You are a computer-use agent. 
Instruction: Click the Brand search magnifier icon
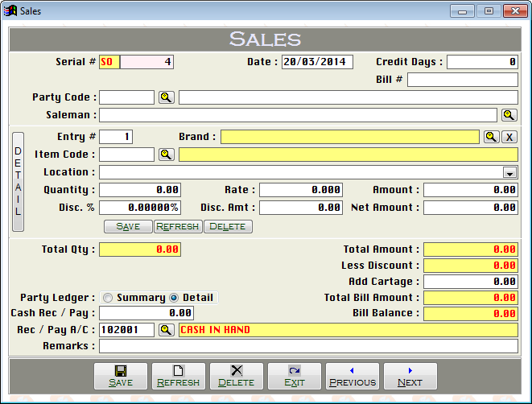[x=491, y=137]
